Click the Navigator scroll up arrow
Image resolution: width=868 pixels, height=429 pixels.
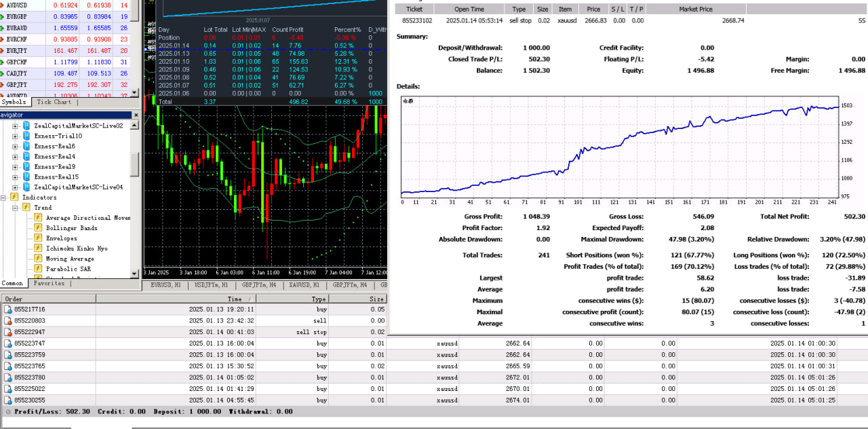click(135, 124)
